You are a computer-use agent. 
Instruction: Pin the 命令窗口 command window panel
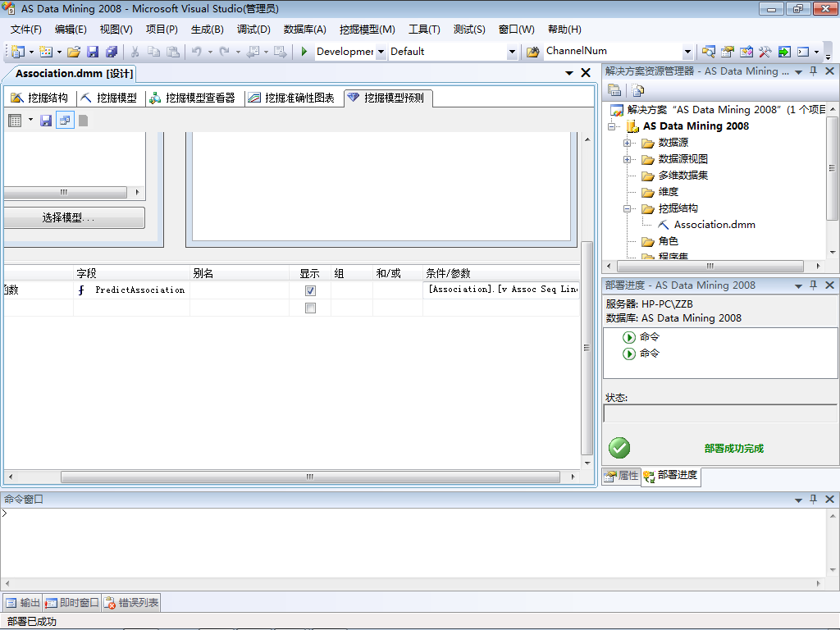tap(813, 499)
